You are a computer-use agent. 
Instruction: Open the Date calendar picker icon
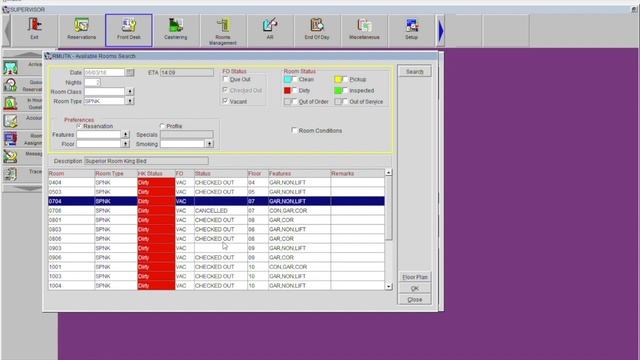(x=130, y=72)
